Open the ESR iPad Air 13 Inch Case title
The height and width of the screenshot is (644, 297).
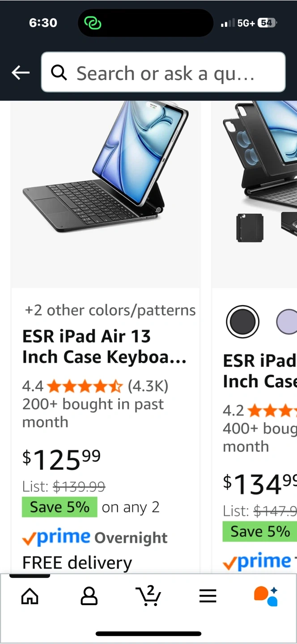pyautogui.click(x=105, y=347)
